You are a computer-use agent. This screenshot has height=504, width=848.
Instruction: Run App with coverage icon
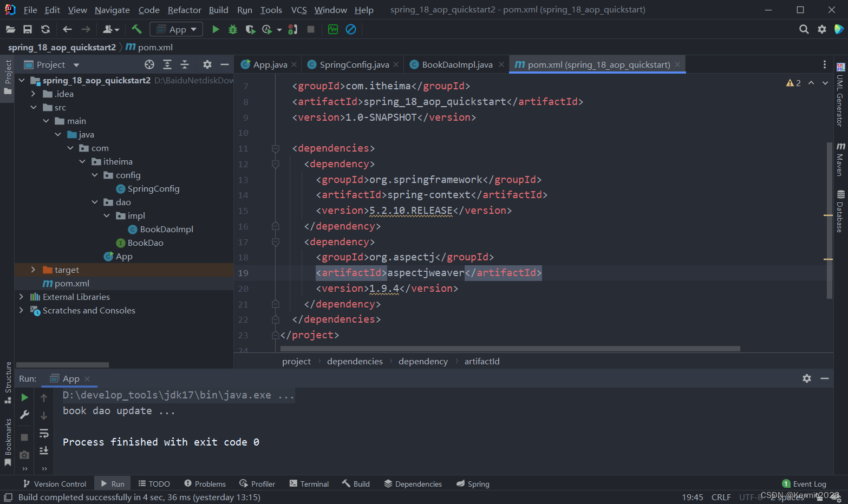(x=250, y=29)
